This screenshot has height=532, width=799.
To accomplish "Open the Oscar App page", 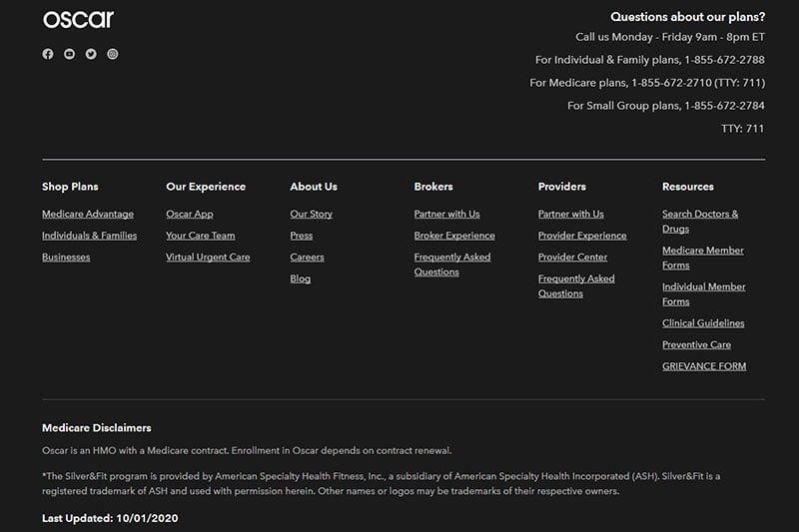I will click(190, 214).
